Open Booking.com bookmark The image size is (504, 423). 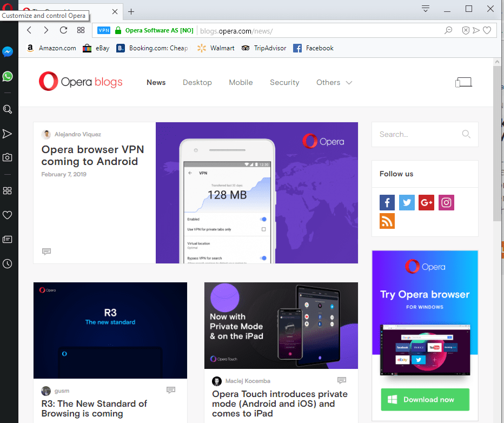152,48
